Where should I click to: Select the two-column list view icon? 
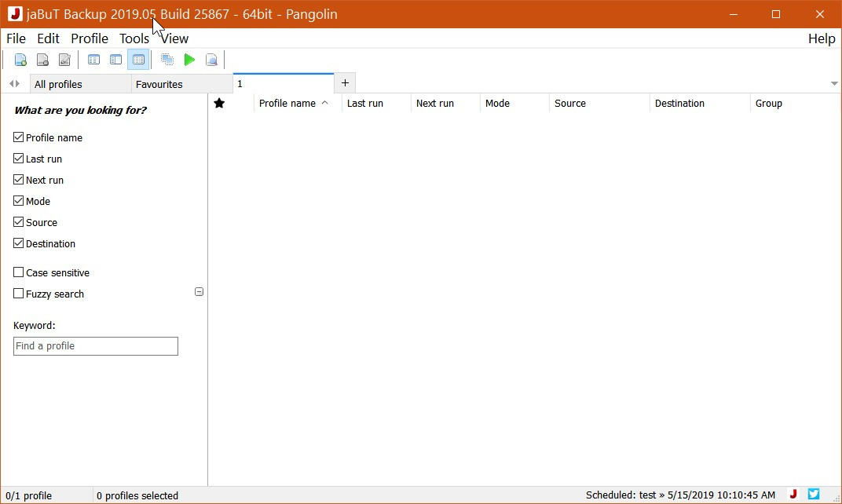[x=93, y=60]
